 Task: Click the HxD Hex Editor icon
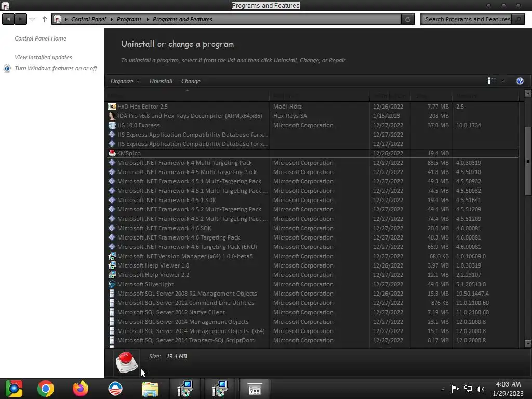click(112, 107)
